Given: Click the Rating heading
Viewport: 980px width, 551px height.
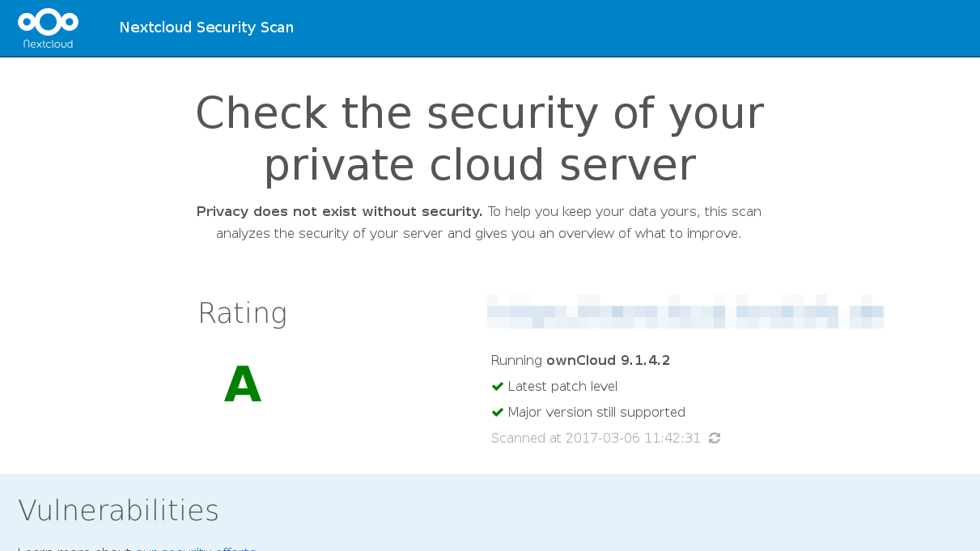Looking at the screenshot, I should click(x=243, y=313).
